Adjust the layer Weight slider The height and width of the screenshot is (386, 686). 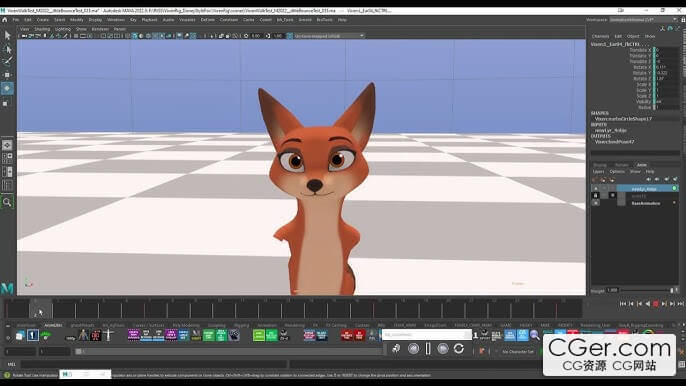click(x=646, y=290)
